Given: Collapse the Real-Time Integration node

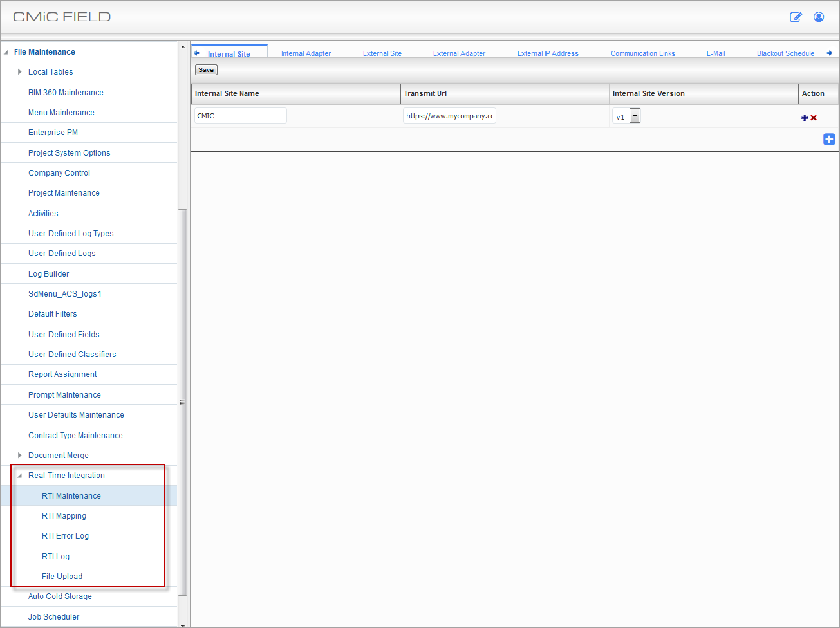Looking at the screenshot, I should click(x=20, y=476).
